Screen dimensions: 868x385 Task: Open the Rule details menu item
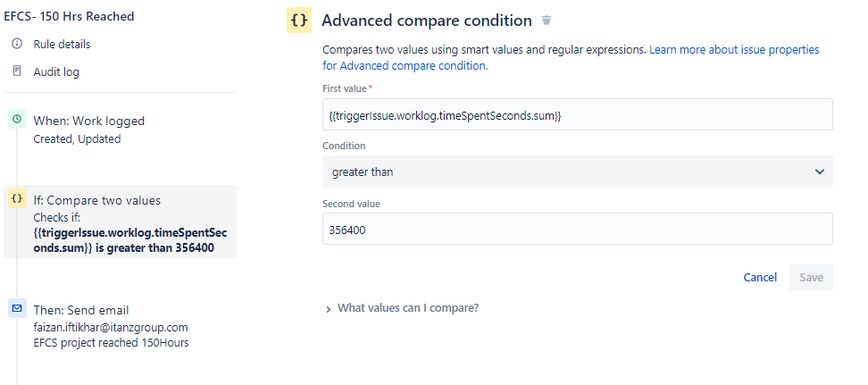click(62, 44)
